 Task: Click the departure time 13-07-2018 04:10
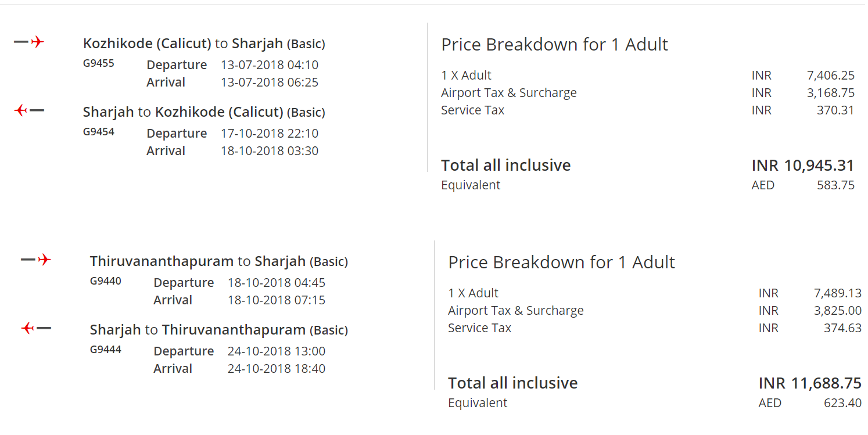pyautogui.click(x=270, y=65)
